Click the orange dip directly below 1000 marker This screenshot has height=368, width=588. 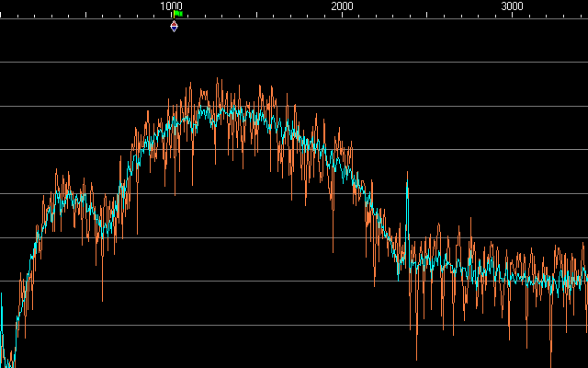pos(175,191)
